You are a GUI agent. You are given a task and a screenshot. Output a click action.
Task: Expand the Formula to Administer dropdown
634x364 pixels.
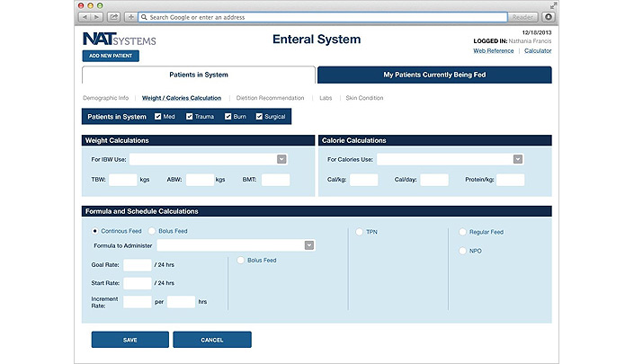(309, 245)
